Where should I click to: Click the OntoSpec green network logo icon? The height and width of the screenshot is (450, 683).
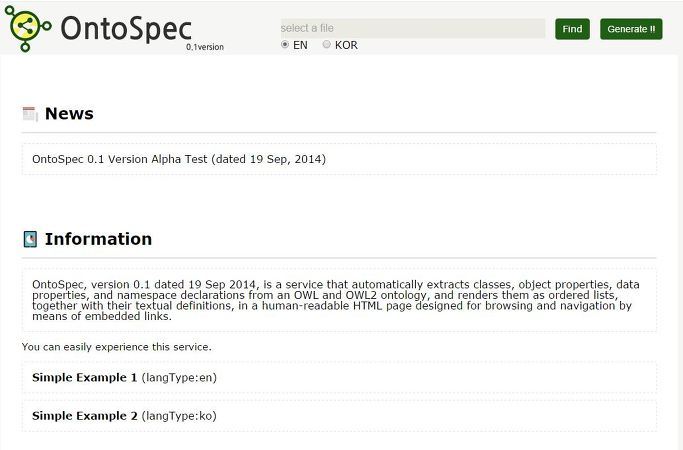[x=28, y=27]
